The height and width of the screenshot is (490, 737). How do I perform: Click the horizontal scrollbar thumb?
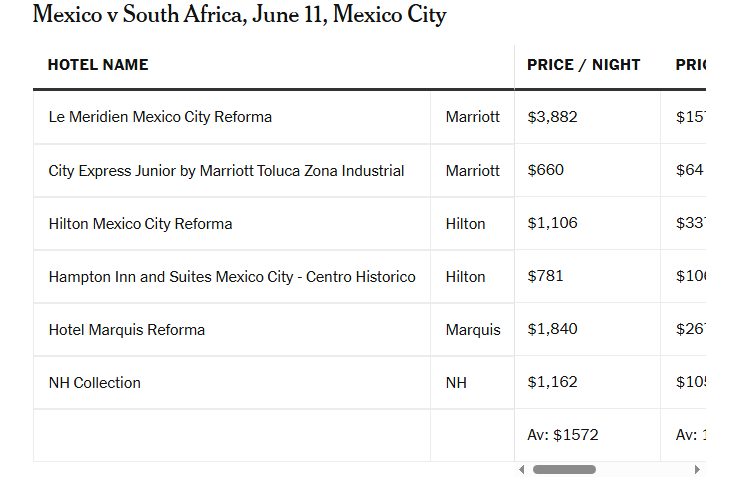pyautogui.click(x=564, y=469)
